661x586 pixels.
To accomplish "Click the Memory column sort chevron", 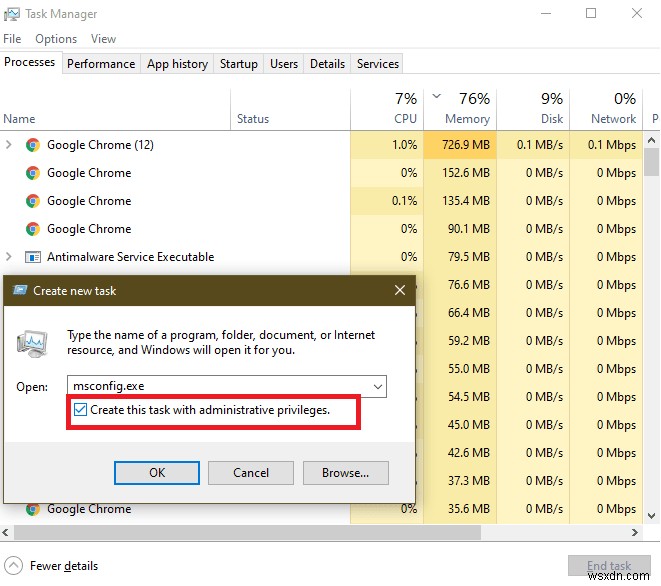I will point(437,96).
